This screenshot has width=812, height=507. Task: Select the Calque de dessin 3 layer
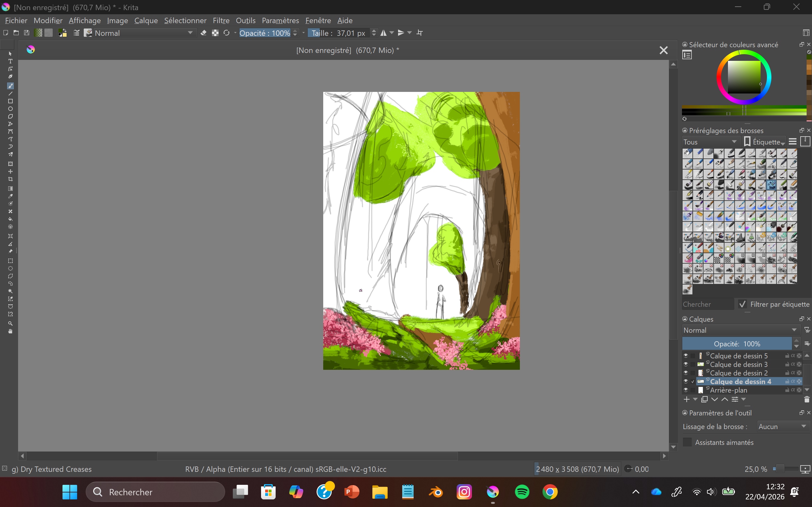[x=738, y=364]
